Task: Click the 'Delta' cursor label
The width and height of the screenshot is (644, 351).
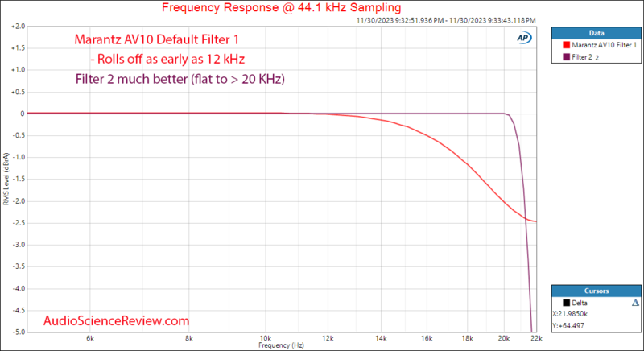Action: (580, 303)
